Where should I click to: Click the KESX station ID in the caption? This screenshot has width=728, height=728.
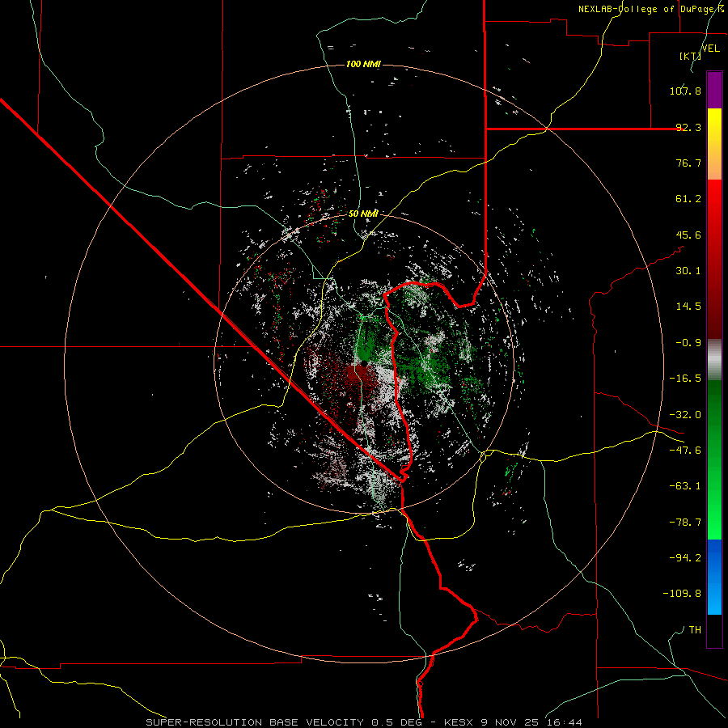457,722
